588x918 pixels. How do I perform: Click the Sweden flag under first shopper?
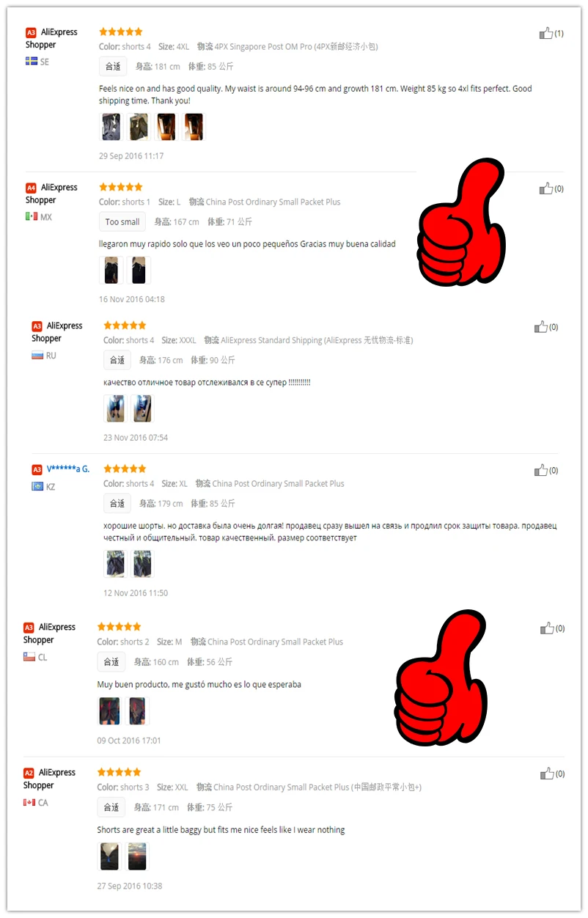pos(32,62)
